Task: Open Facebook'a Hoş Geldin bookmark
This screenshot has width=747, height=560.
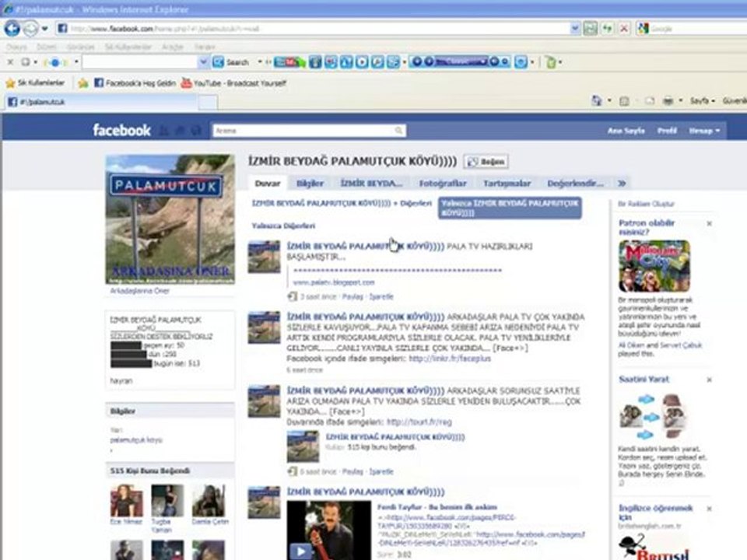Action: coord(135,83)
